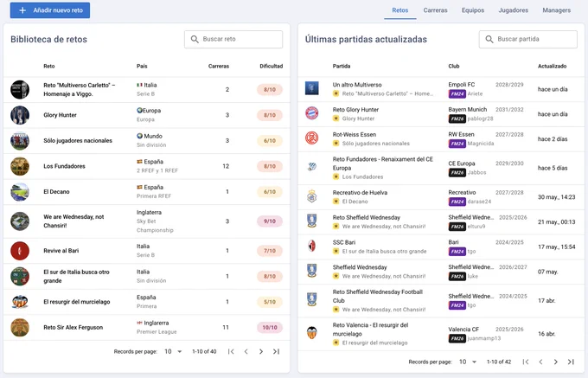Select Revive al Bari challenge name

point(61,251)
